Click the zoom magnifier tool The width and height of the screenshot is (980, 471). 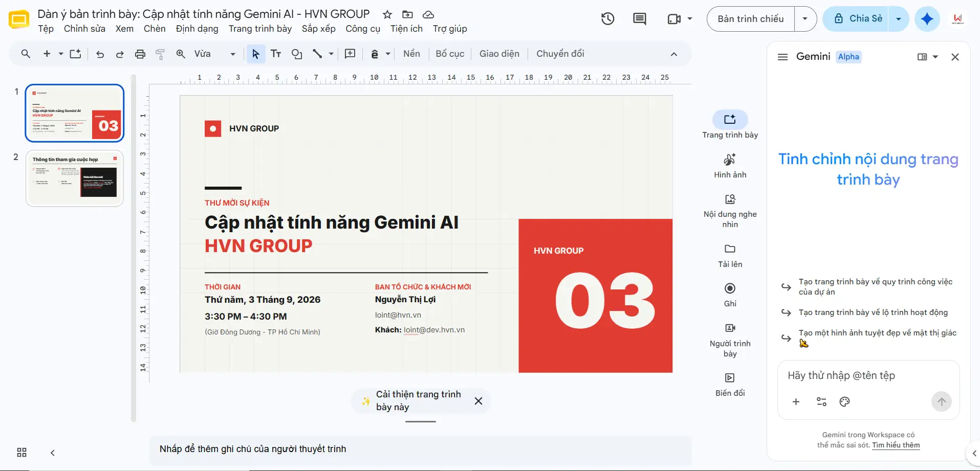pos(181,54)
